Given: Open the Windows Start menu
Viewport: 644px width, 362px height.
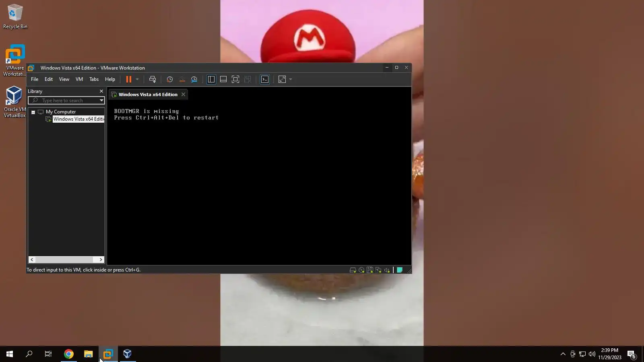Looking at the screenshot, I should [x=10, y=354].
